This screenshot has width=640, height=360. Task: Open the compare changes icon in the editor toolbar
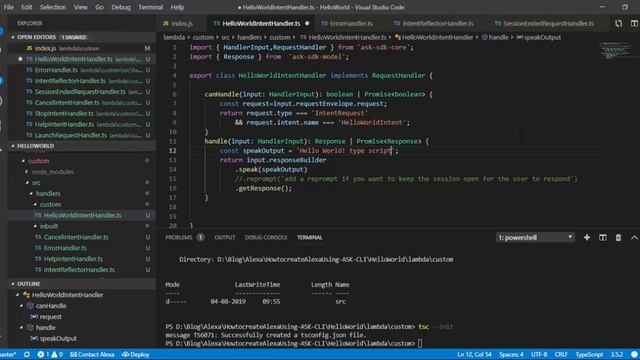[x=619, y=23]
